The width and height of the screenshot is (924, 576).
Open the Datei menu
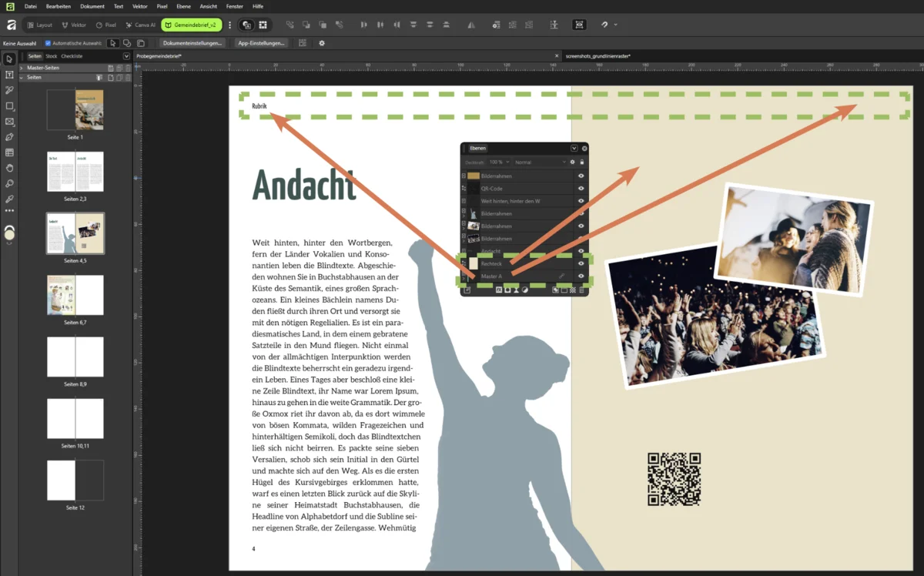(31, 6)
